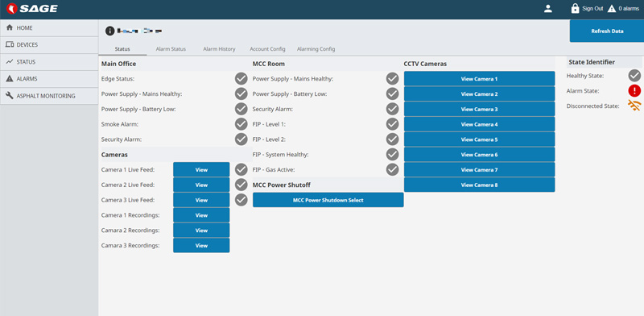
Task: Click the MCC Room section heading
Action: (269, 64)
